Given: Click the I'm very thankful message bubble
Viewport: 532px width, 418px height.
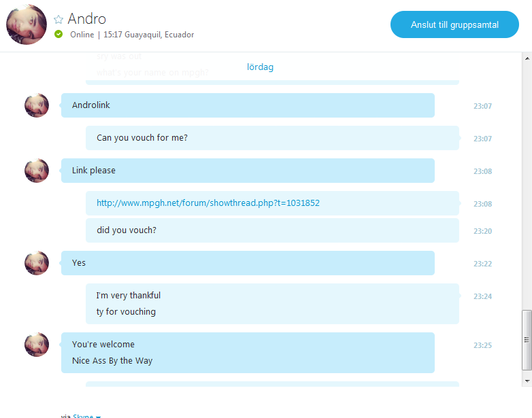Looking at the screenshot, I should (272, 304).
